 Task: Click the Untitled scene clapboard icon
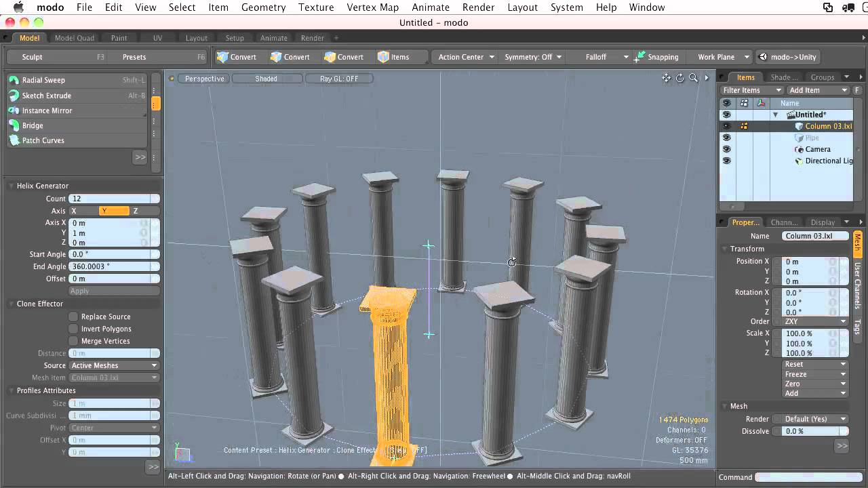pyautogui.click(x=791, y=115)
